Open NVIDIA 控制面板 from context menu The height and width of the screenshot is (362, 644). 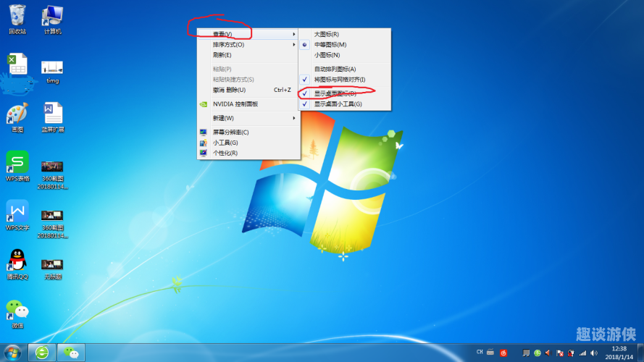[x=249, y=104]
